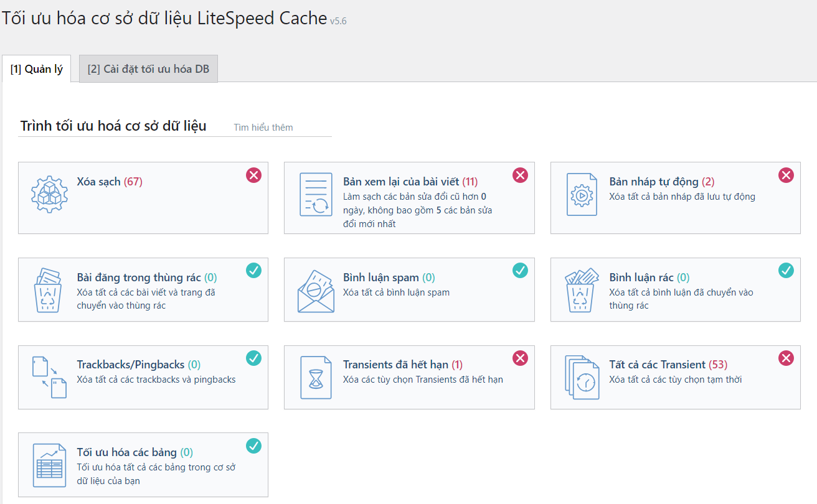Click the Trackbacks/Pingbacks files icon
The width and height of the screenshot is (817, 504).
[49, 378]
